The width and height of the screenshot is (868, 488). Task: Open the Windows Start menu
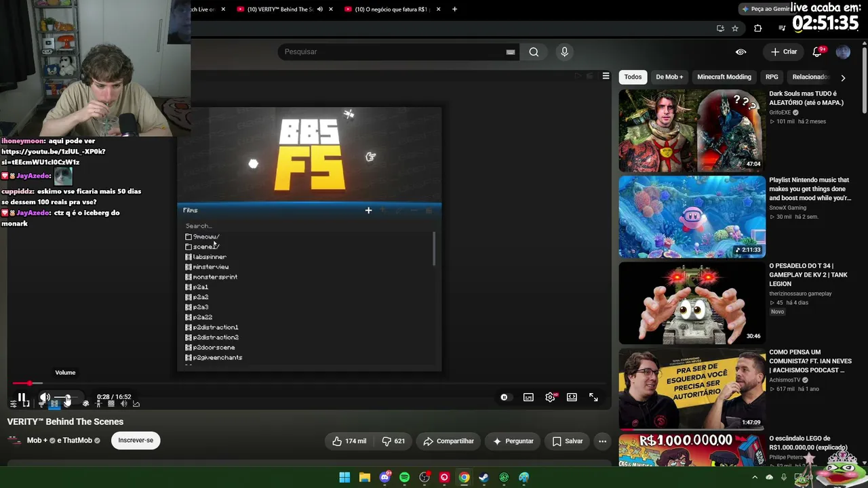tap(344, 477)
